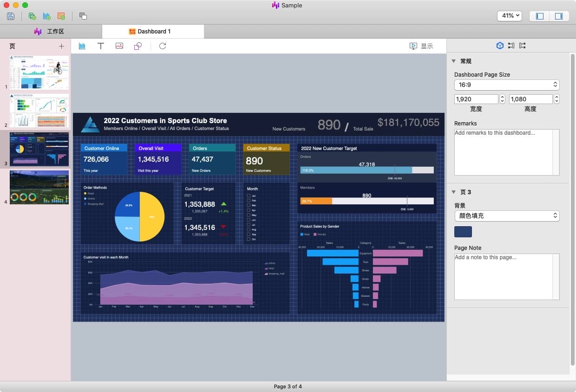Select the Text tool

coord(100,46)
